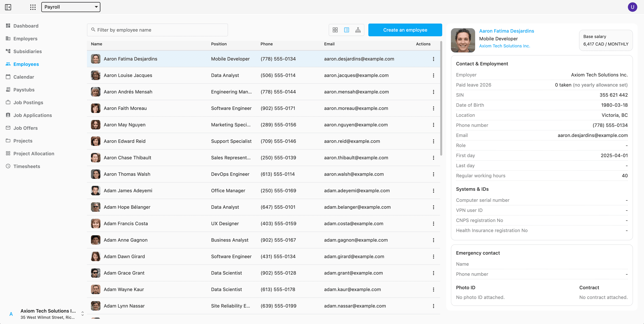
Task: Switch to grid card view
Action: point(335,30)
